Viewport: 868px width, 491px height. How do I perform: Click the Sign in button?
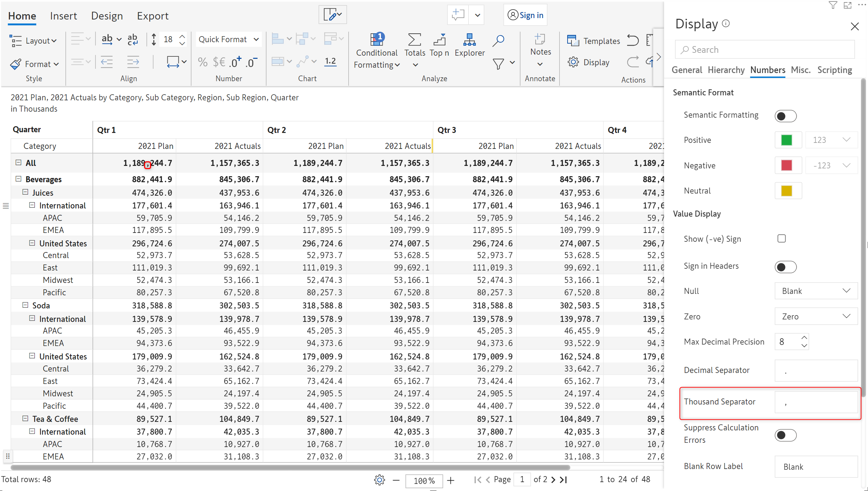525,15
